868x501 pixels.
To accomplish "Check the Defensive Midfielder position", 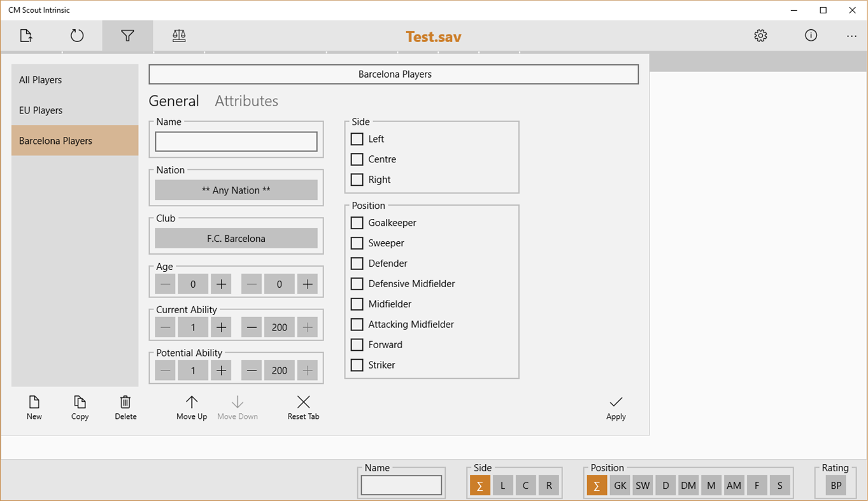I will (357, 284).
